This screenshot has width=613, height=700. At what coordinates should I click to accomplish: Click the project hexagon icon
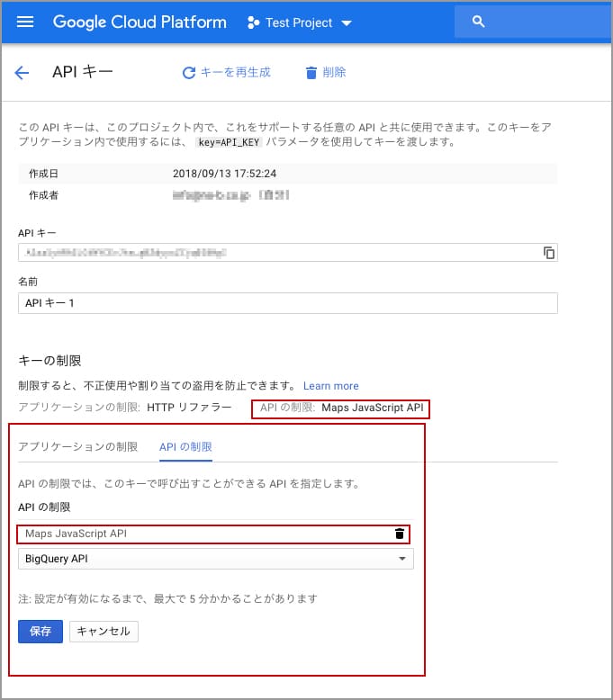tap(253, 22)
